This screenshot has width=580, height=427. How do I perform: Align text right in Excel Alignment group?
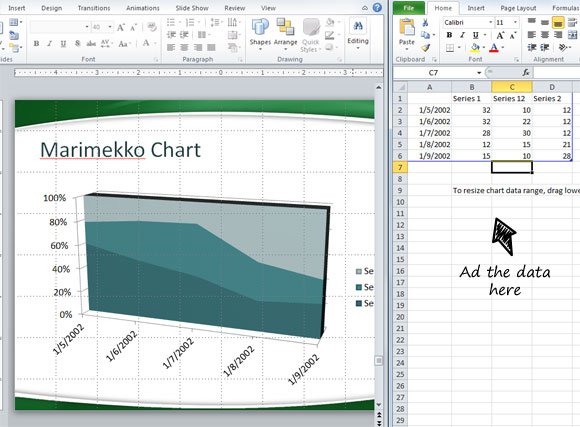pyautogui.click(x=558, y=35)
